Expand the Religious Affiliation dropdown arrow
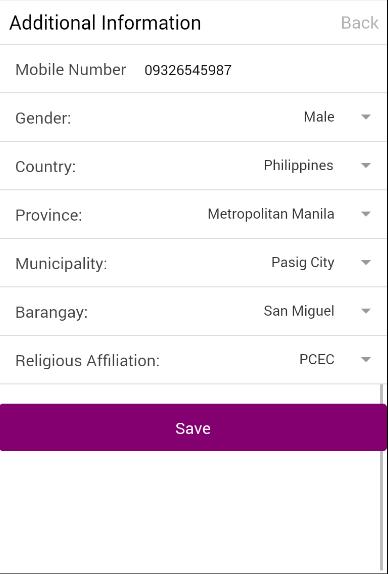Image resolution: width=388 pixels, height=574 pixels. [366, 359]
